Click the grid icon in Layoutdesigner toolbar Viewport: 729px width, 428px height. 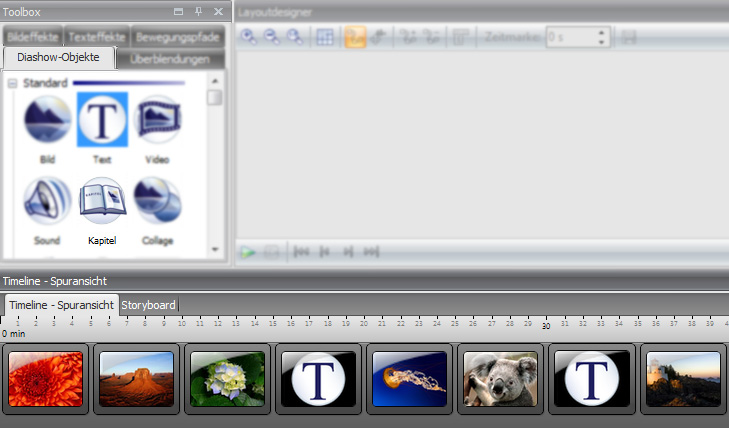click(325, 37)
